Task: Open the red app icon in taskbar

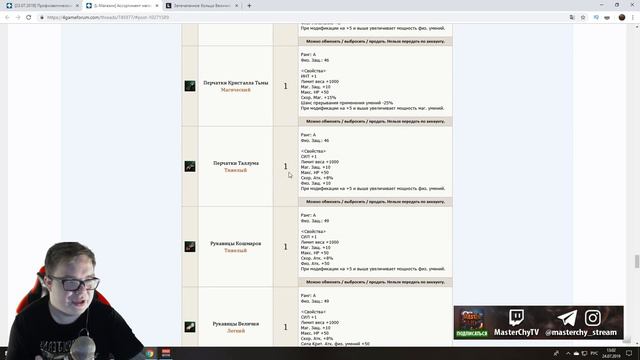Action: (x=166, y=353)
